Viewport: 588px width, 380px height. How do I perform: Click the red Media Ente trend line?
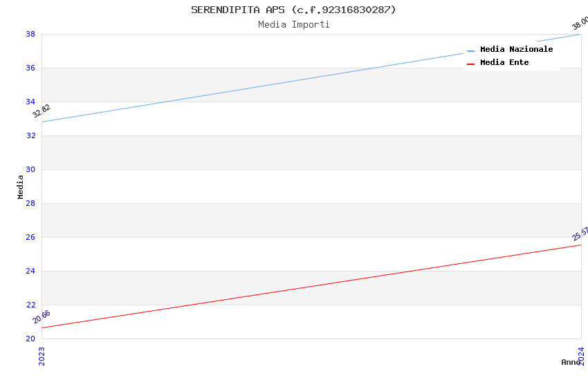(311, 286)
